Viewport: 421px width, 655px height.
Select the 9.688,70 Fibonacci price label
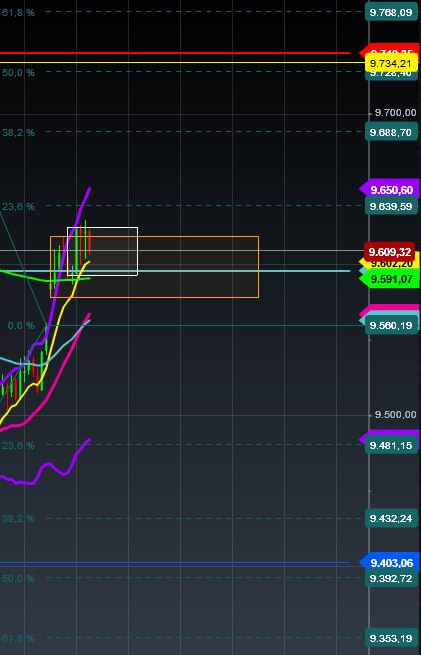(391, 132)
